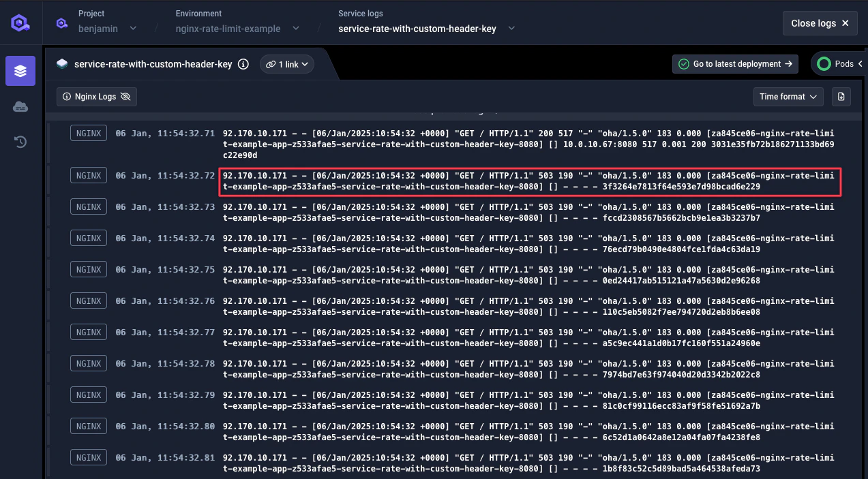The width and height of the screenshot is (868, 479).
Task: Select the NGINX tag on the highlighted log line
Action: (88, 175)
